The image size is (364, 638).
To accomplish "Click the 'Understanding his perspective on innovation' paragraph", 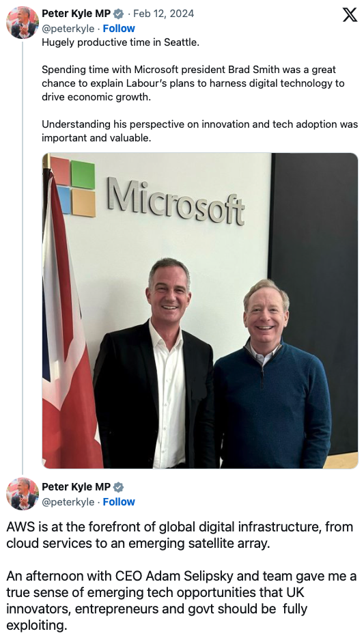I will click(x=199, y=131).
